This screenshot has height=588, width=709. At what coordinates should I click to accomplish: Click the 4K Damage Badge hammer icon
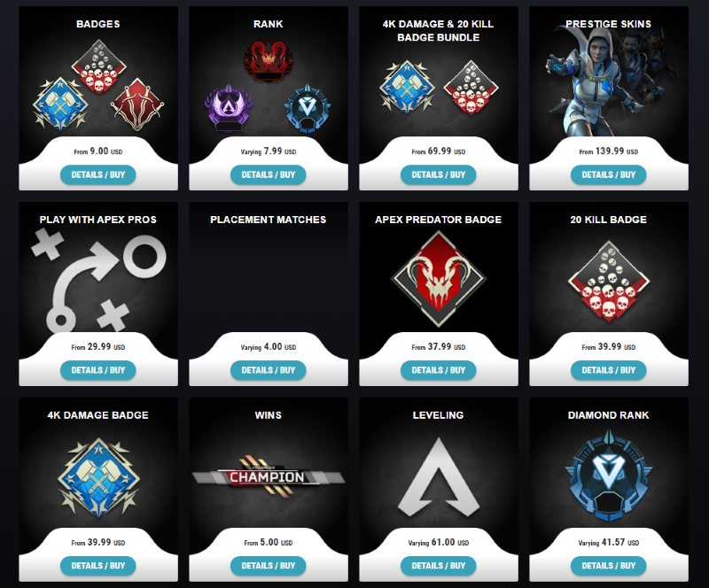[x=98, y=477]
